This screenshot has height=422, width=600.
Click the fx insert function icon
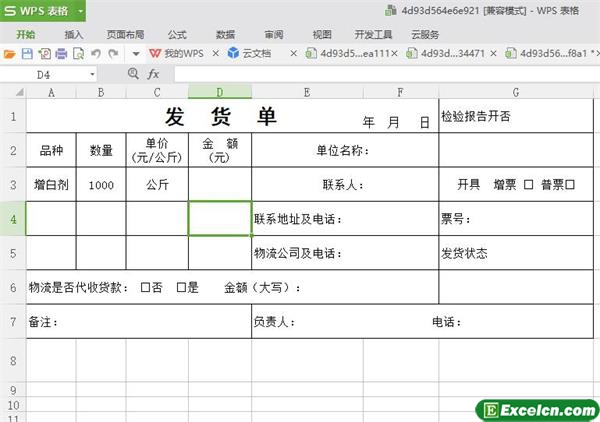153,74
